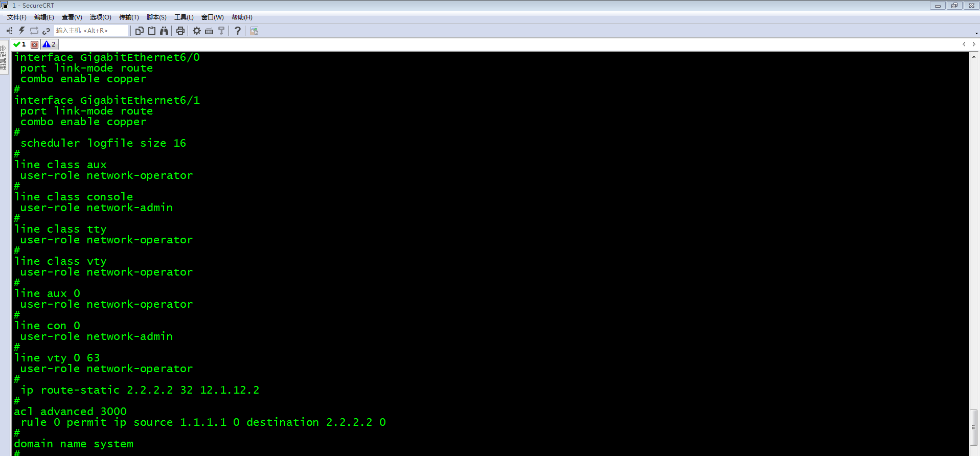Click the SecureCRT title bar app icon
The image size is (980, 456).
click(5, 5)
